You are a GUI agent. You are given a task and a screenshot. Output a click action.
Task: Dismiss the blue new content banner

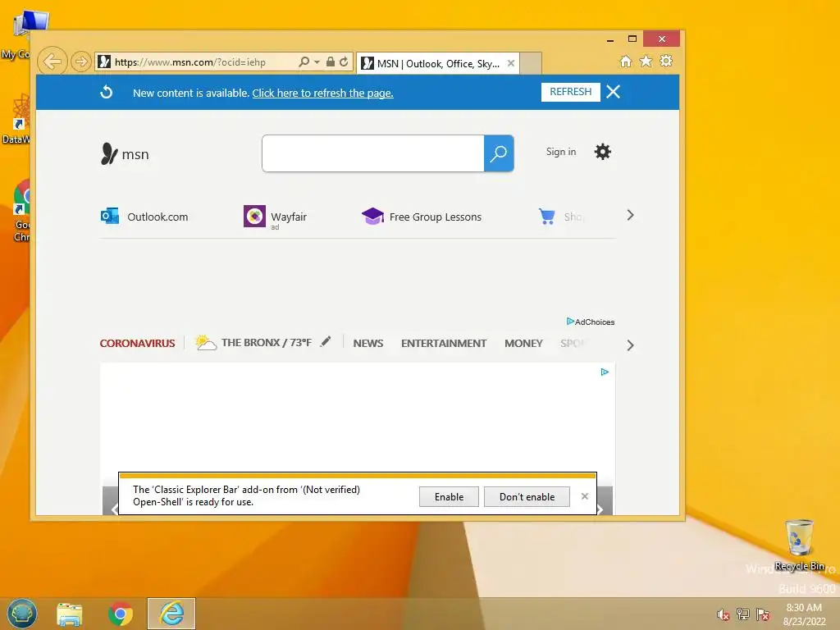[x=614, y=92]
